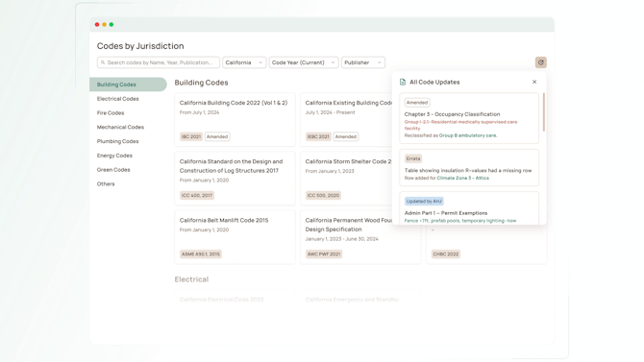Click the AWC PWF 2021 tag
This screenshot has width=644, height=362.
pos(324,254)
